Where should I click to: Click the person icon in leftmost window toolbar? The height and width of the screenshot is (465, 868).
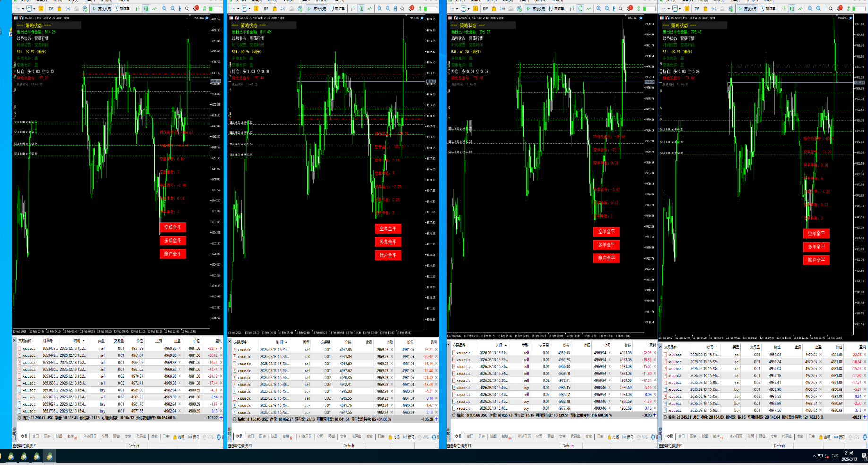click(204, 8)
